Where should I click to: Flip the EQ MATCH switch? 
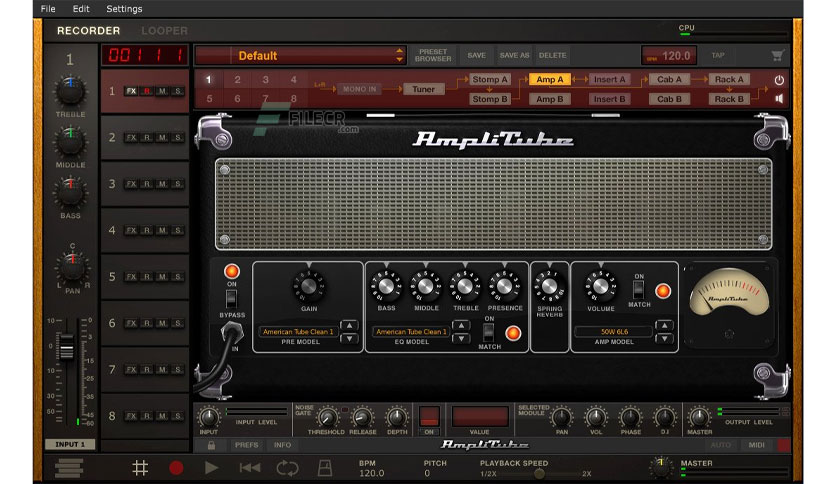pyautogui.click(x=488, y=332)
